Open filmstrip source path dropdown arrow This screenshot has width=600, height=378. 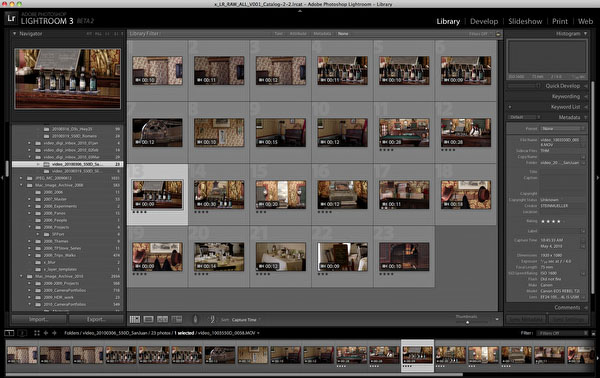[x=258, y=333]
